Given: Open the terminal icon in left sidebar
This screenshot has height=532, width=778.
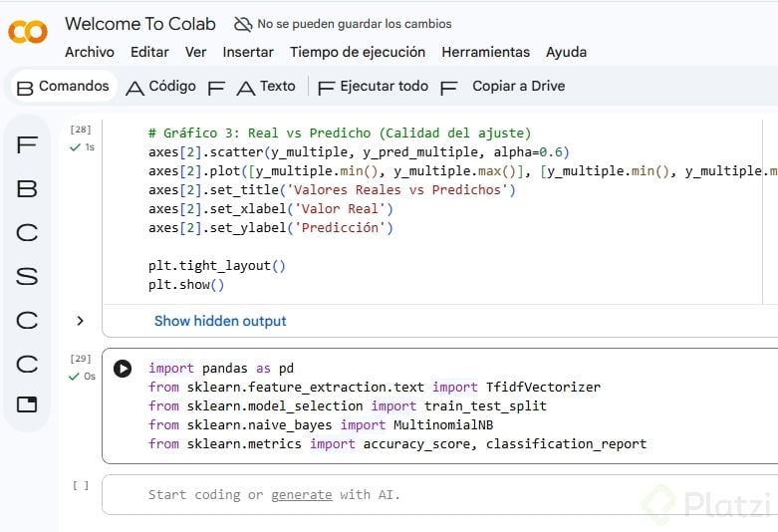Looking at the screenshot, I should point(27,404).
